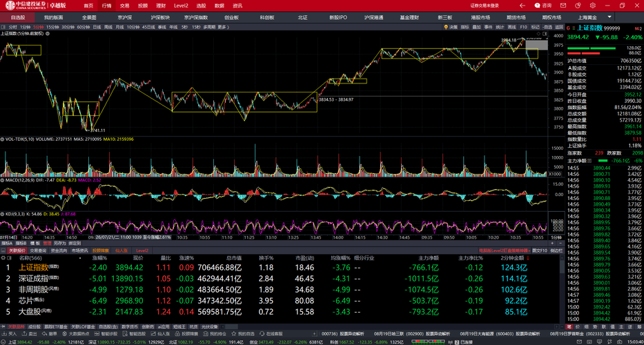644x345 pixels.
Task: Switch to 分时 intraday view
Action: click(12, 27)
